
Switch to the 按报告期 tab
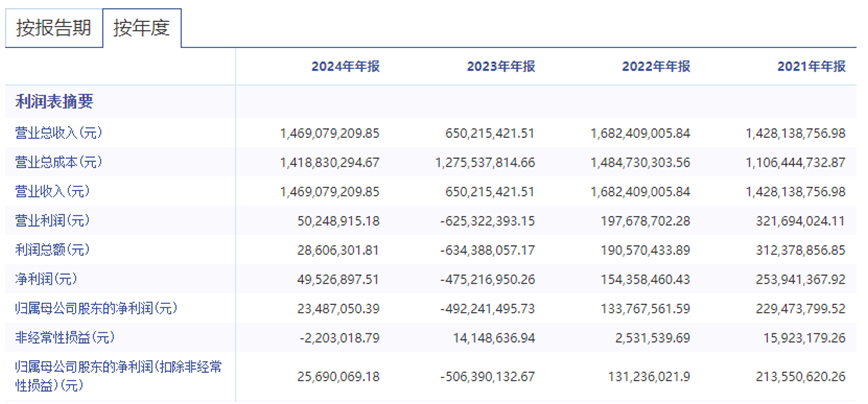[54, 28]
